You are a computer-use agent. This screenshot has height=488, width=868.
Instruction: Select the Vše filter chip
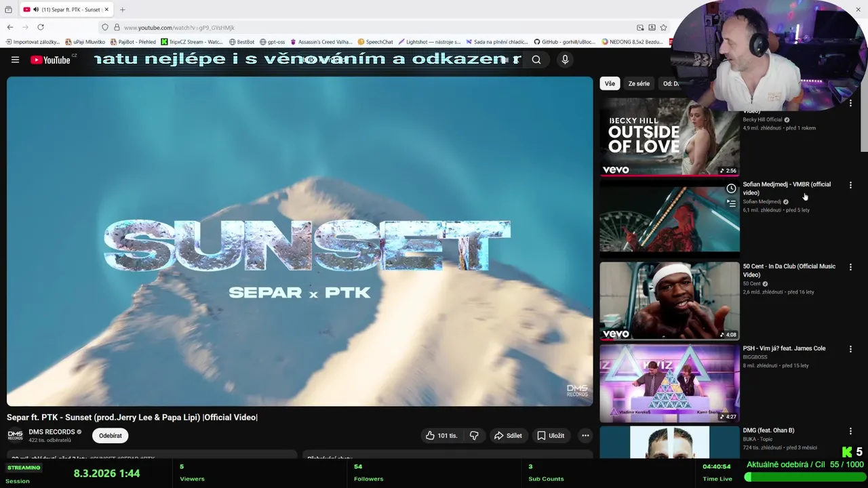tap(610, 83)
